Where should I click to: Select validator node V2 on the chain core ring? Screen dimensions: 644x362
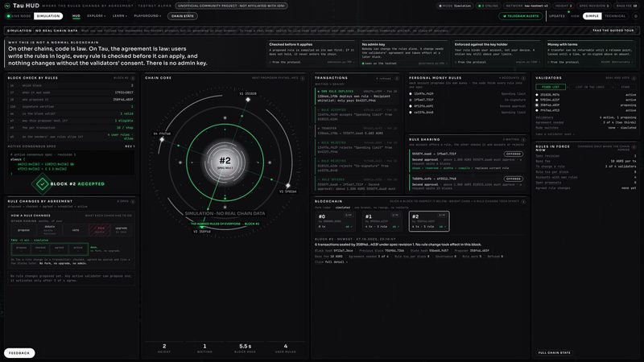click(x=288, y=186)
